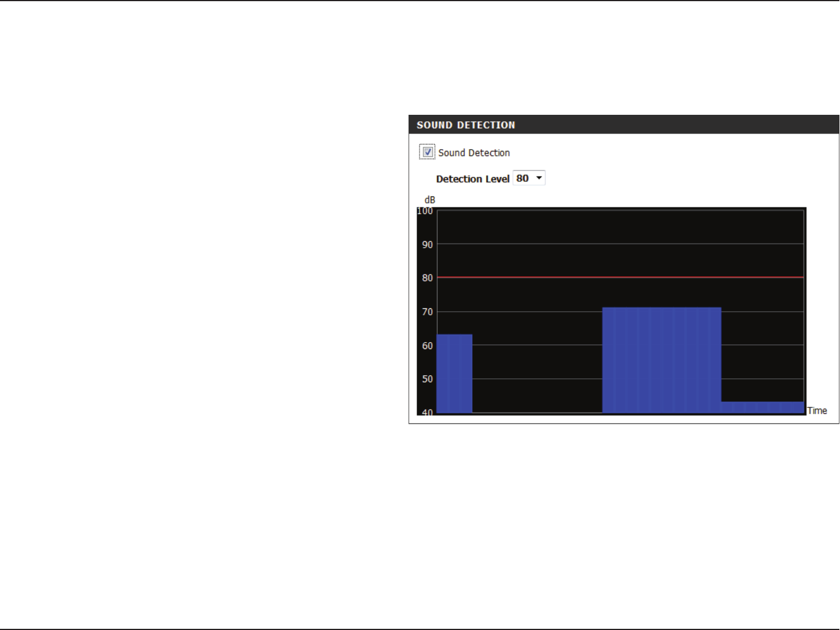The width and height of the screenshot is (840, 630).
Task: Toggle the Sound Detection checkbox
Action: click(427, 152)
